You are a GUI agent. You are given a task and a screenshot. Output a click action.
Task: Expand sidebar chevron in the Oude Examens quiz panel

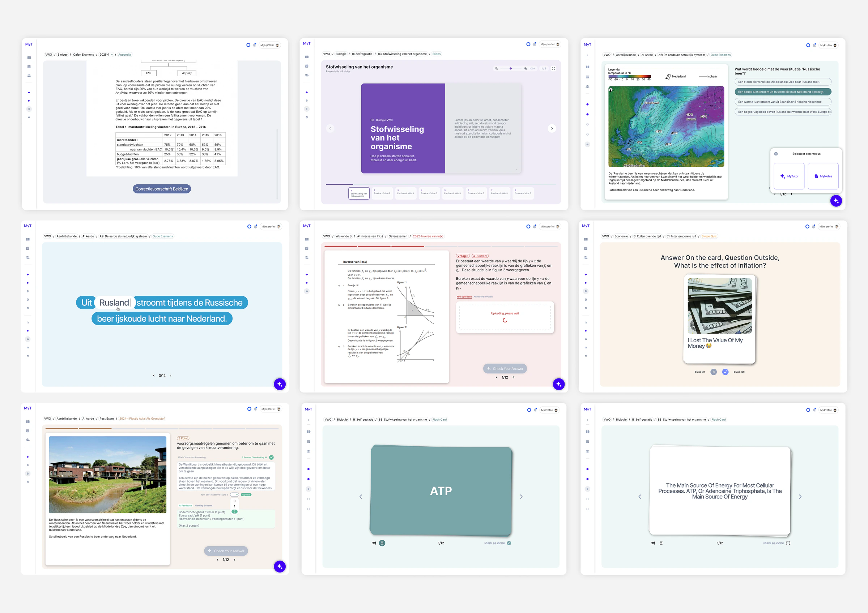587,55
